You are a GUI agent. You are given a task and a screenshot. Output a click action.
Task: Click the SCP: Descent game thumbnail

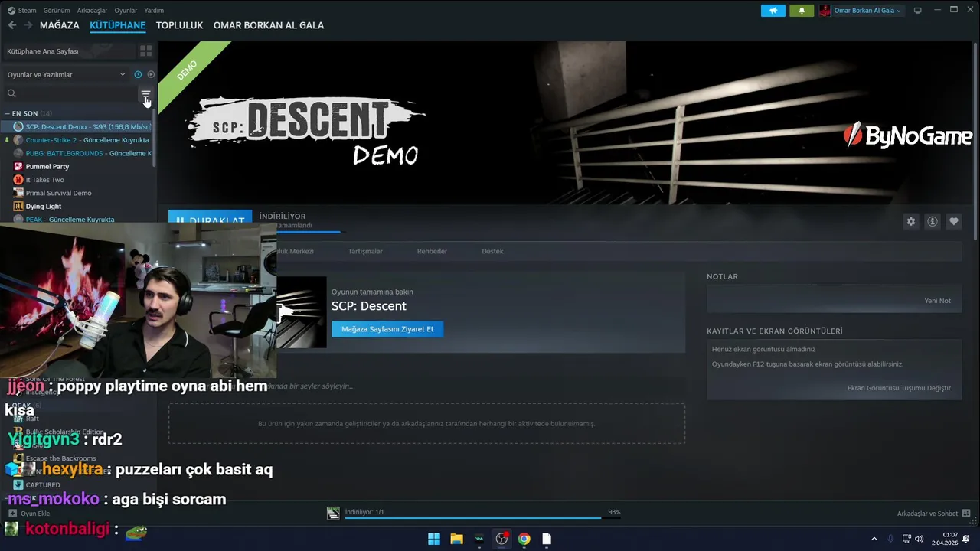pos(302,312)
